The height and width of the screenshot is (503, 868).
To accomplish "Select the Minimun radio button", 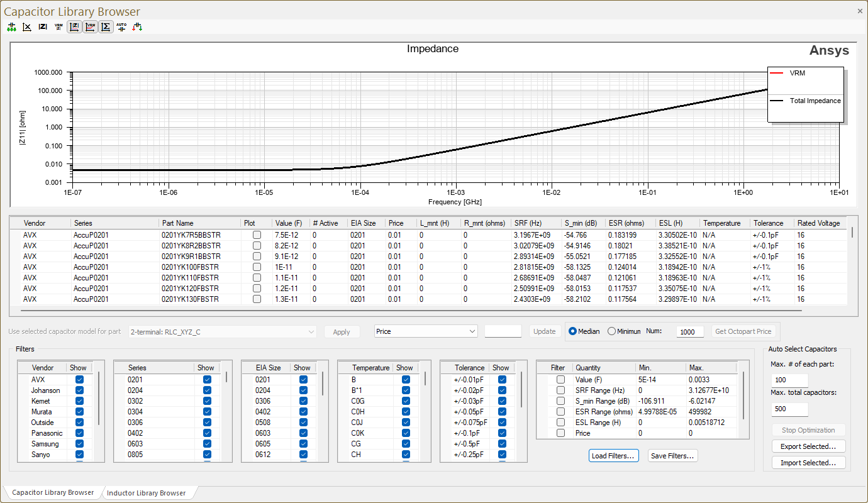I will 613,331.
